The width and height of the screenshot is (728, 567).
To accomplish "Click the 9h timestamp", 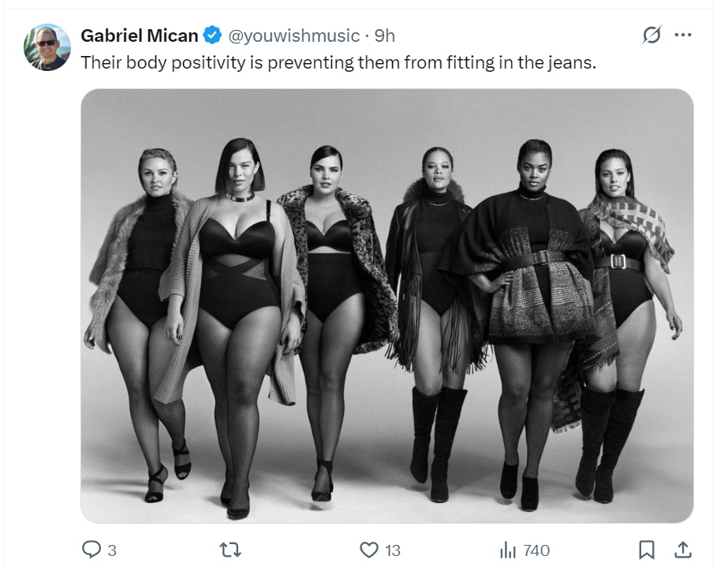I will (x=385, y=35).
